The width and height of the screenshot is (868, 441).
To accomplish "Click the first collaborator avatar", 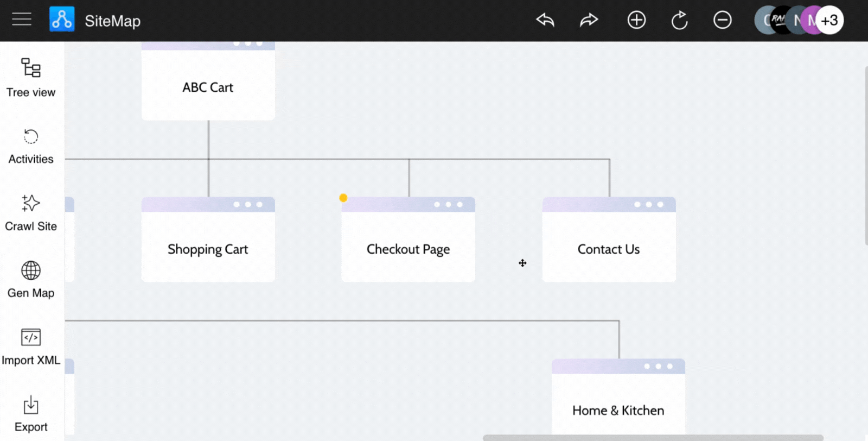I will tap(764, 21).
